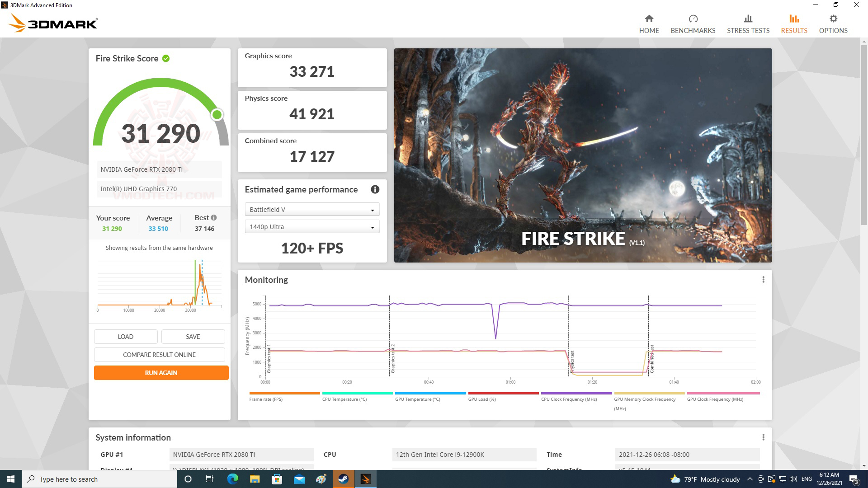Click the COMPARE RESULT ONLINE button
868x488 pixels.
pos(159,354)
